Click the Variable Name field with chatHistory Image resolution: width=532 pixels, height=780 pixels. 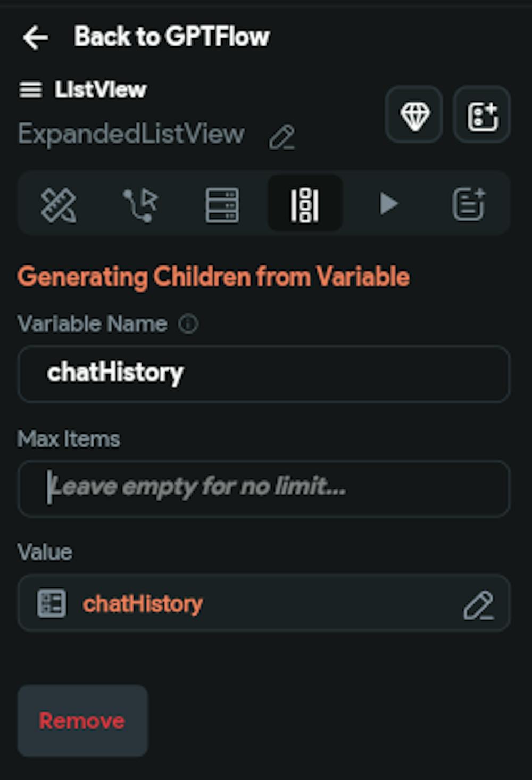(x=264, y=374)
